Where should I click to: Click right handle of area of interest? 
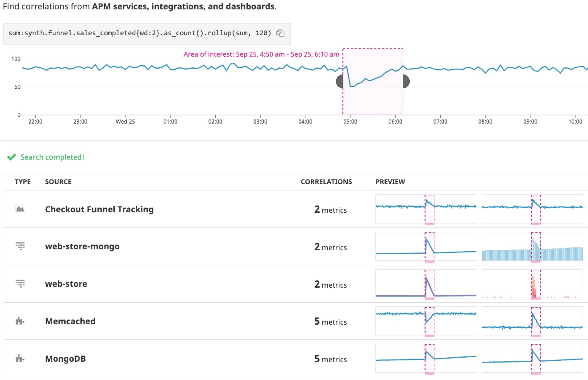pyautogui.click(x=405, y=81)
